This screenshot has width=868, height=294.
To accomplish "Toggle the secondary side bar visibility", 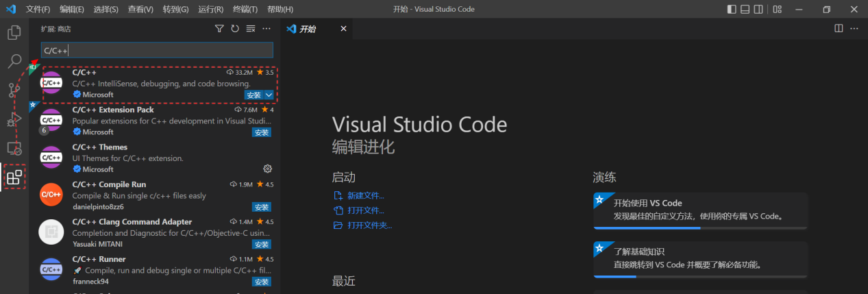I will [x=758, y=9].
